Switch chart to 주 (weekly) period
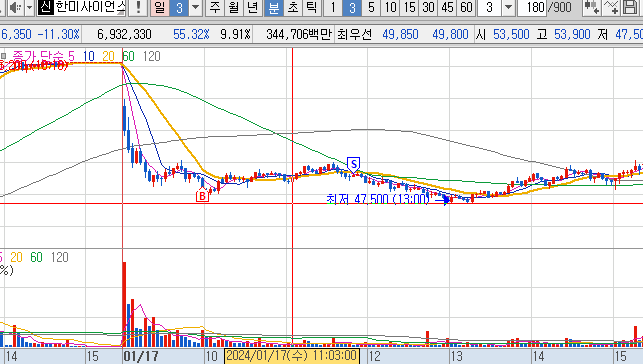This screenshot has width=643, height=364. [x=214, y=7]
